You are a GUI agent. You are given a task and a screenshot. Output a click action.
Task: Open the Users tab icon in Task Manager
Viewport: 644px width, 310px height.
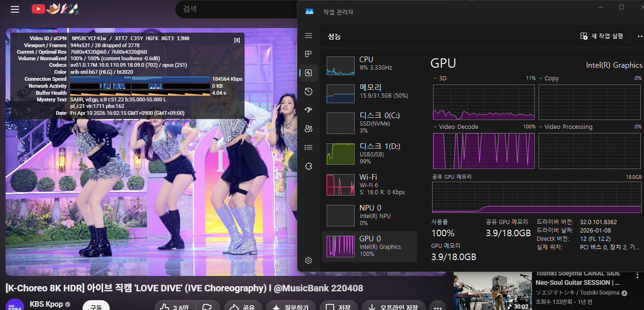(x=308, y=129)
